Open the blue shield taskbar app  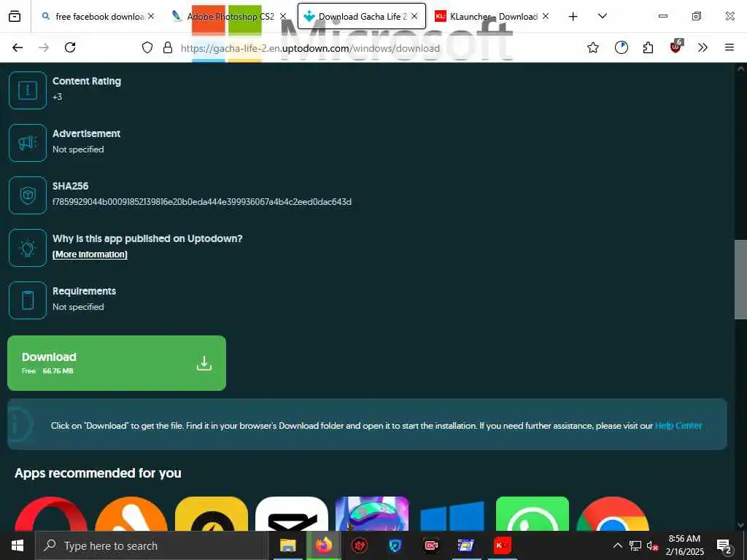pos(395,545)
